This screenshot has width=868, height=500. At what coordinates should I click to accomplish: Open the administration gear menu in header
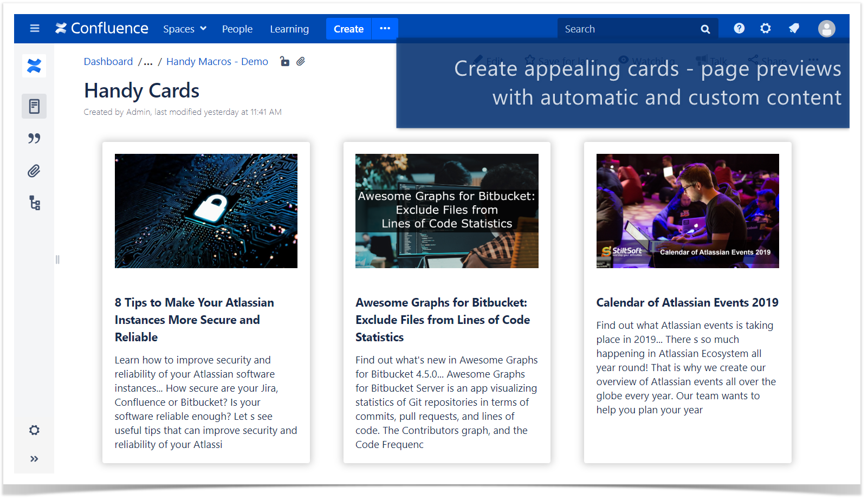pyautogui.click(x=766, y=28)
